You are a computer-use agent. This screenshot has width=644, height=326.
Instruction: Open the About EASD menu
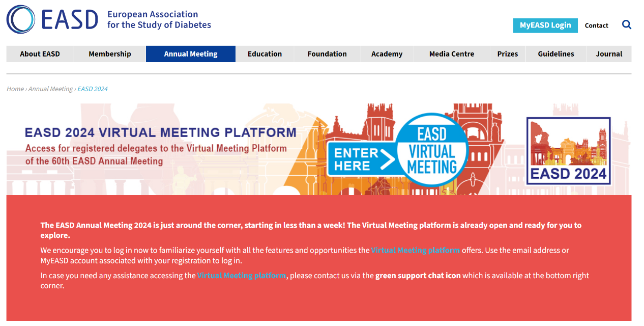(x=40, y=54)
